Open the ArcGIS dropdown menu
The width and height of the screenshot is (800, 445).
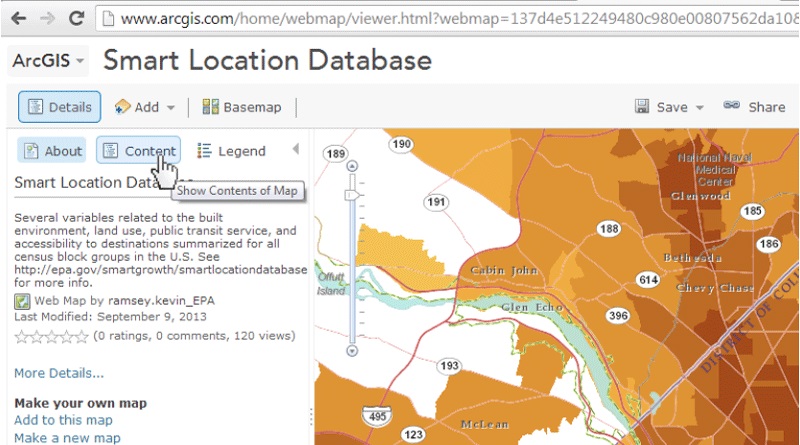point(48,61)
